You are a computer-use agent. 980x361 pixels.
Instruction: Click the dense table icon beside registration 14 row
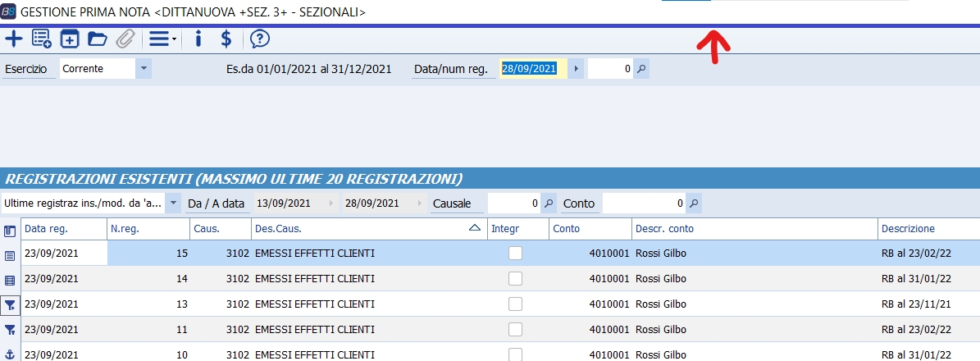pos(9,280)
